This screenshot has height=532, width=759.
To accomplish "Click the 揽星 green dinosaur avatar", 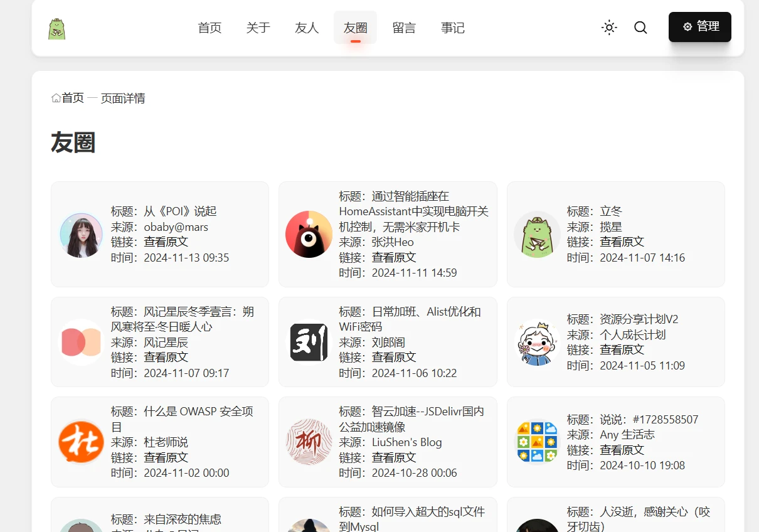I will click(537, 235).
